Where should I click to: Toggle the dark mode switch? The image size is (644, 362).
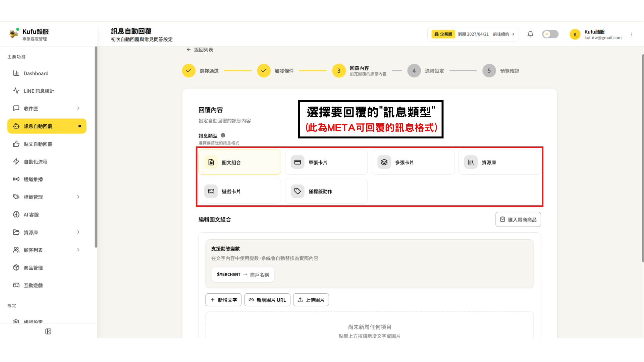point(550,34)
